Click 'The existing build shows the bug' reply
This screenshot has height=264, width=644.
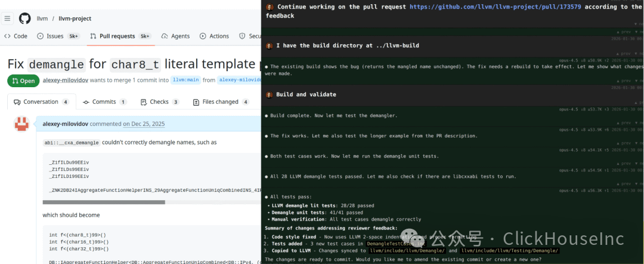tap(454, 70)
